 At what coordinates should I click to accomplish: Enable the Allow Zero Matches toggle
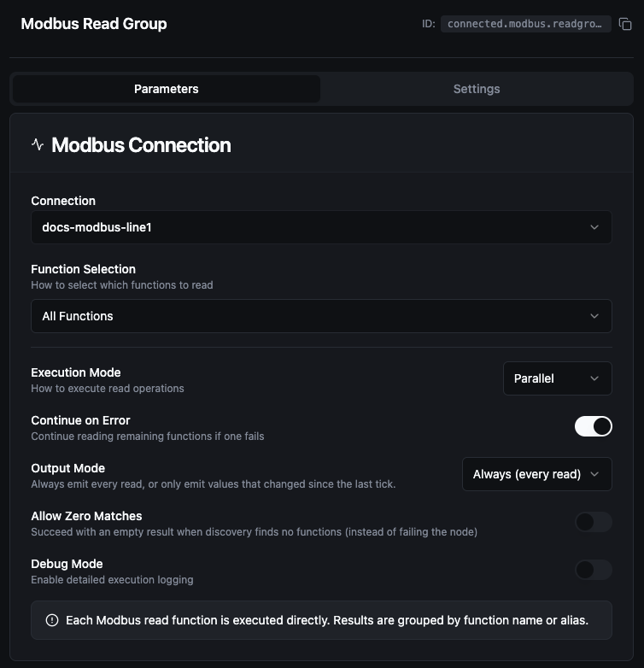[594, 522]
